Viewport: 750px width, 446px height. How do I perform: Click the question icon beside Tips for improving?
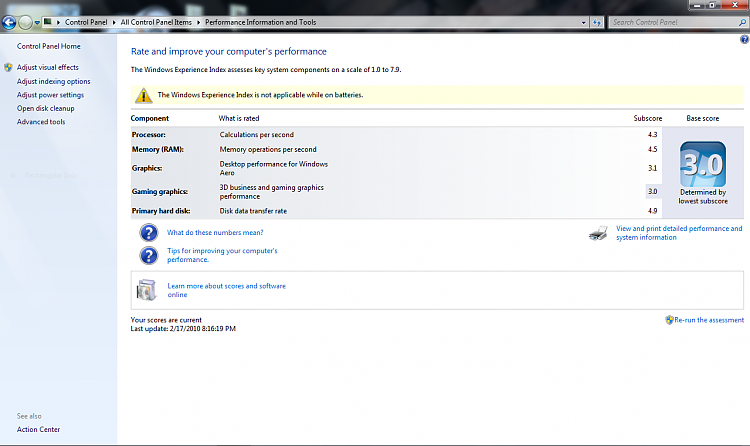point(149,256)
